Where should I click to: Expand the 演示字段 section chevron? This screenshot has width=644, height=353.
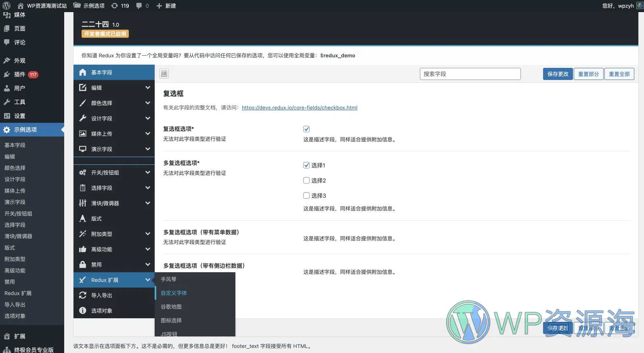click(148, 149)
